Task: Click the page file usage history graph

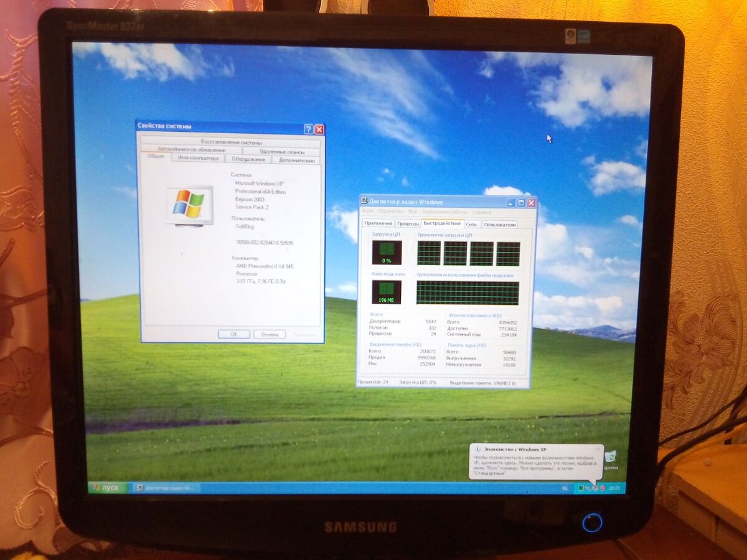Action: 467,292
